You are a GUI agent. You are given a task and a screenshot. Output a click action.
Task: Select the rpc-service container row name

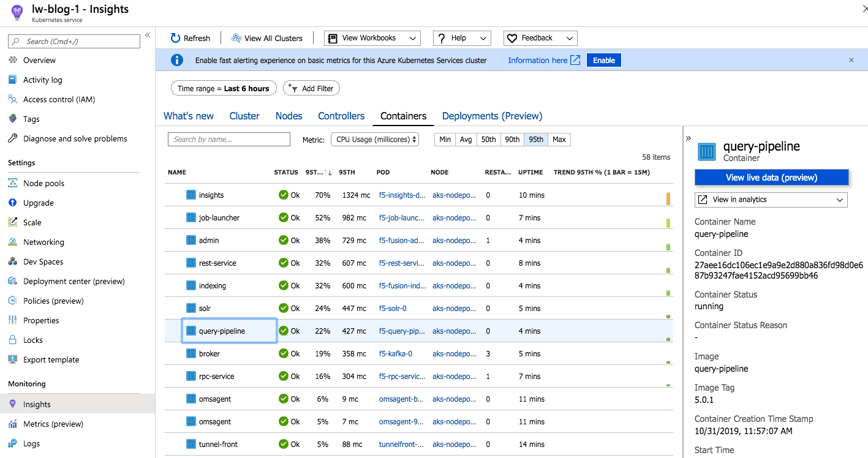click(x=216, y=376)
